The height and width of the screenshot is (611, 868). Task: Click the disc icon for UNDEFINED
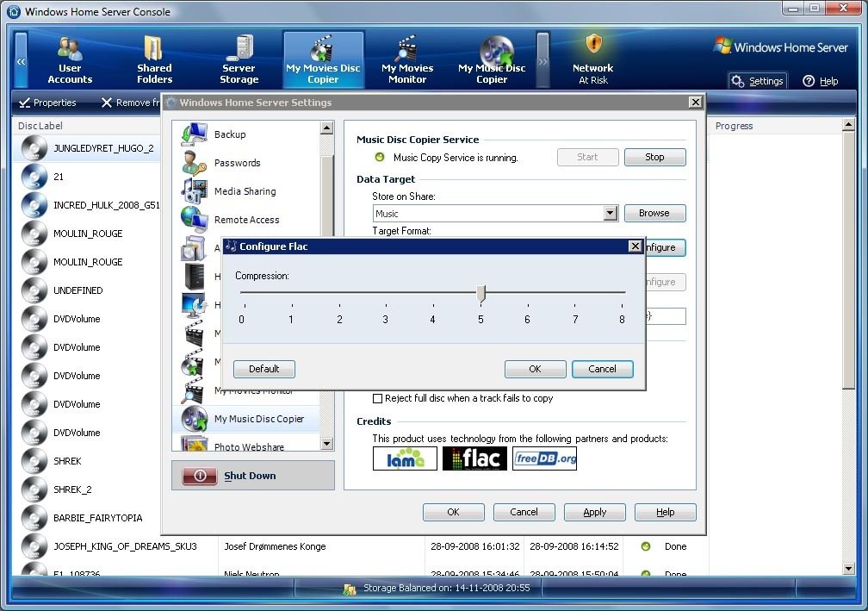click(x=34, y=290)
